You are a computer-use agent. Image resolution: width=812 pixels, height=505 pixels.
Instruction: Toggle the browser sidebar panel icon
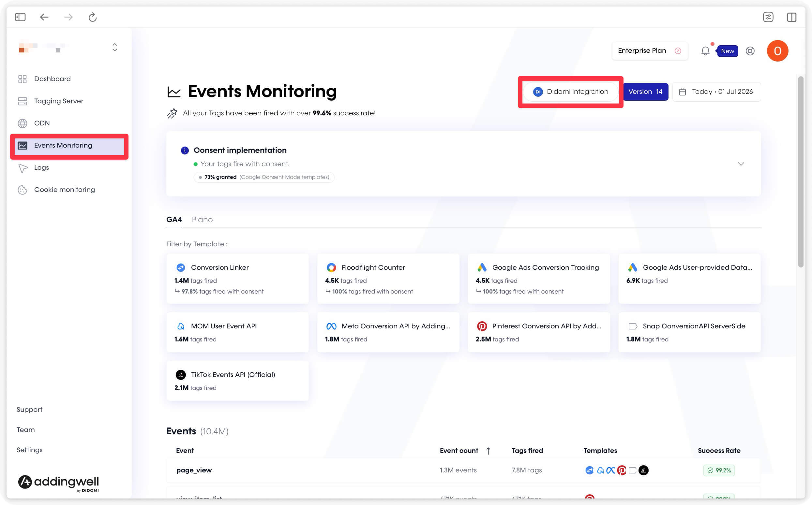point(21,17)
